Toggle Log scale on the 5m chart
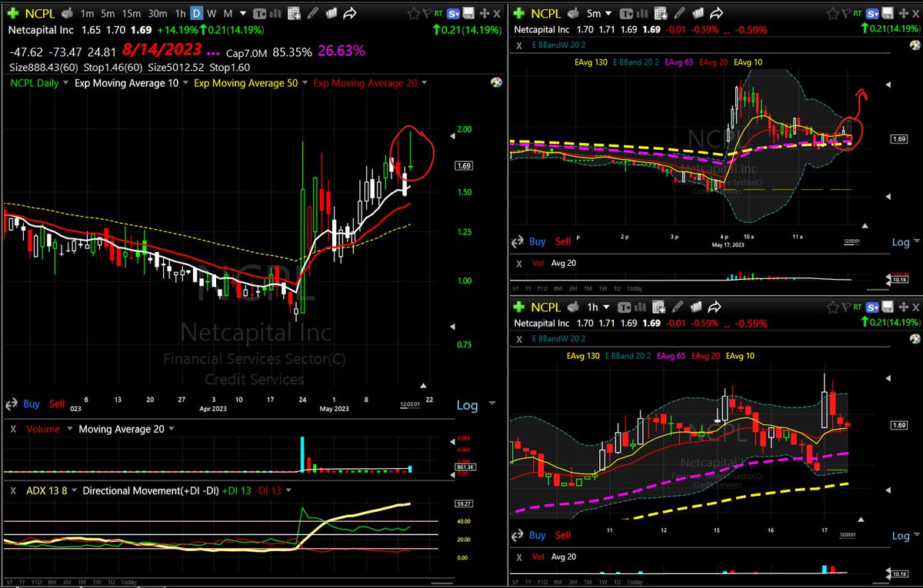The width and height of the screenshot is (923, 588). pos(901,241)
